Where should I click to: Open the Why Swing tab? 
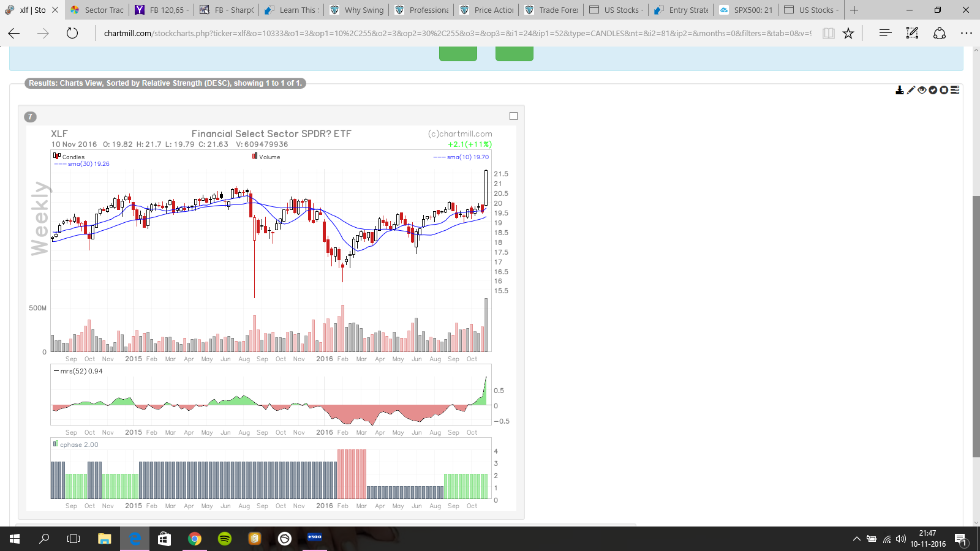(356, 10)
